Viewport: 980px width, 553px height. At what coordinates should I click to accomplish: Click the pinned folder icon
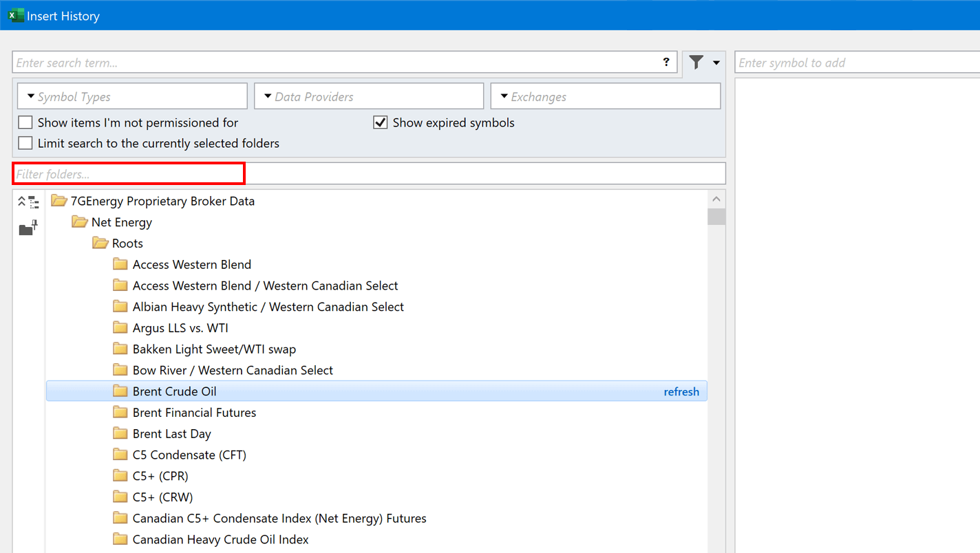[28, 228]
